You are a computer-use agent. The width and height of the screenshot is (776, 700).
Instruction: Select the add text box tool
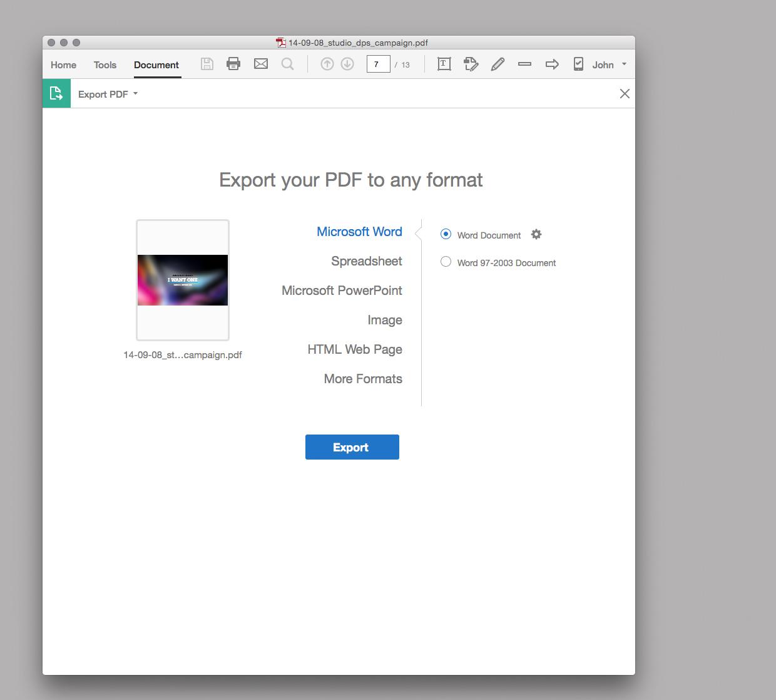[444, 64]
